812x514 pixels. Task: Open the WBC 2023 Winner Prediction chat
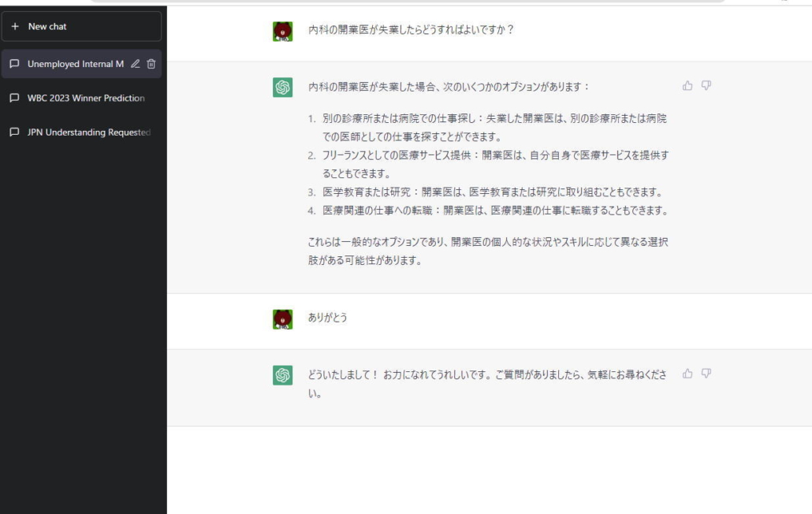[86, 98]
